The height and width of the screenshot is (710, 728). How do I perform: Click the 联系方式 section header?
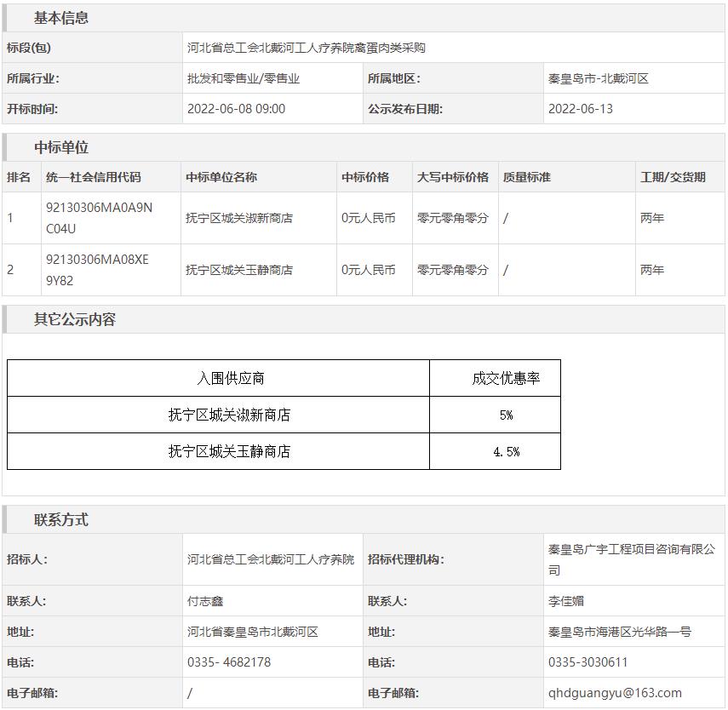click(61, 520)
